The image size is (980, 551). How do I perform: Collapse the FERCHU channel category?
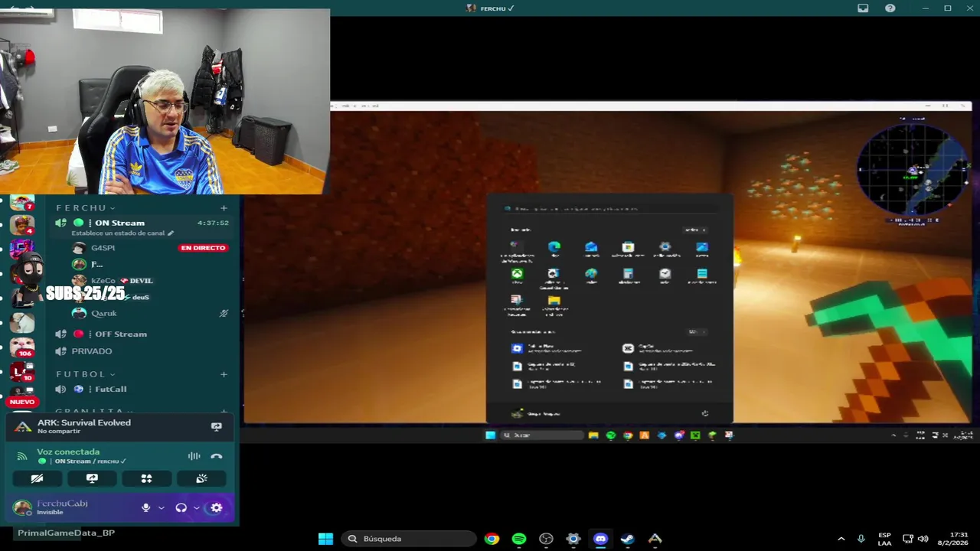coord(86,207)
